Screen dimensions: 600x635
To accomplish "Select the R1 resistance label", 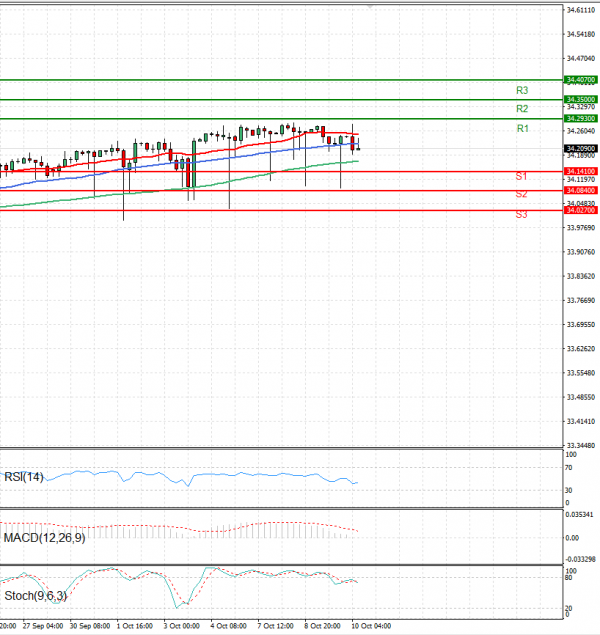I will coord(523,129).
